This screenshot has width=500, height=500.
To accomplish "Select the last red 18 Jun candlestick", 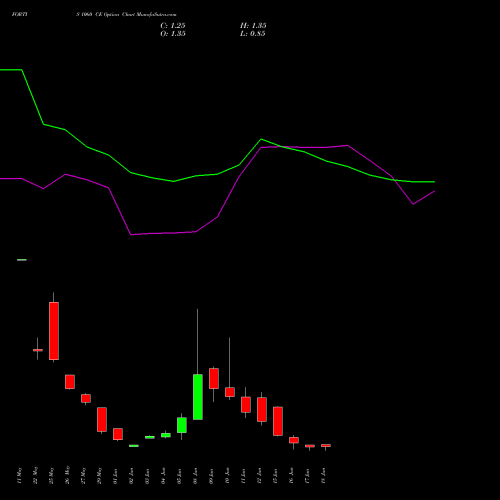I will click(x=326, y=445).
